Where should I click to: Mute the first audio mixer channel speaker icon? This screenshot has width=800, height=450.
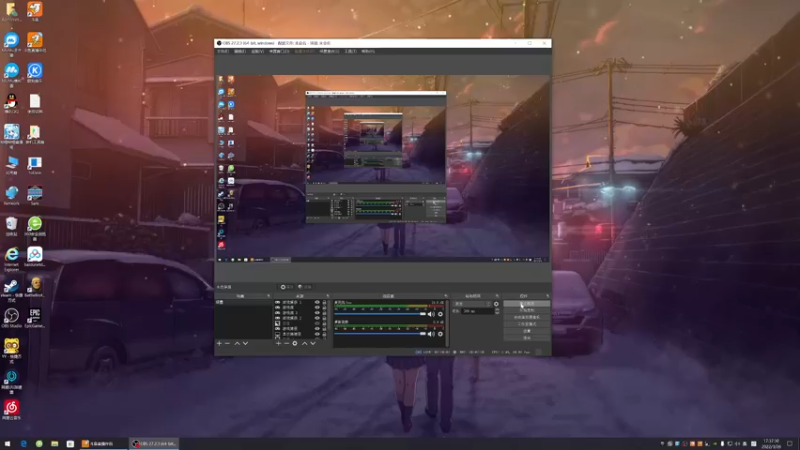pyautogui.click(x=431, y=314)
